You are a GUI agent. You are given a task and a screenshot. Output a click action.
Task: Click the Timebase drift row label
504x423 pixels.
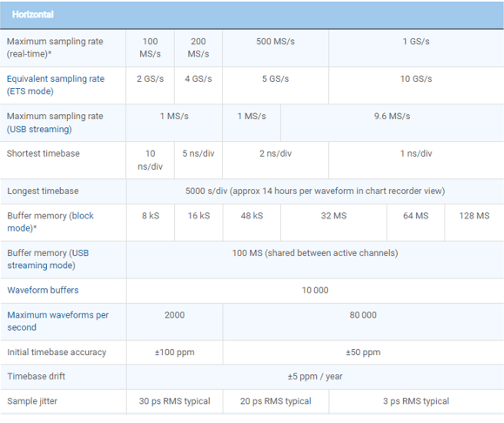pyautogui.click(x=36, y=376)
